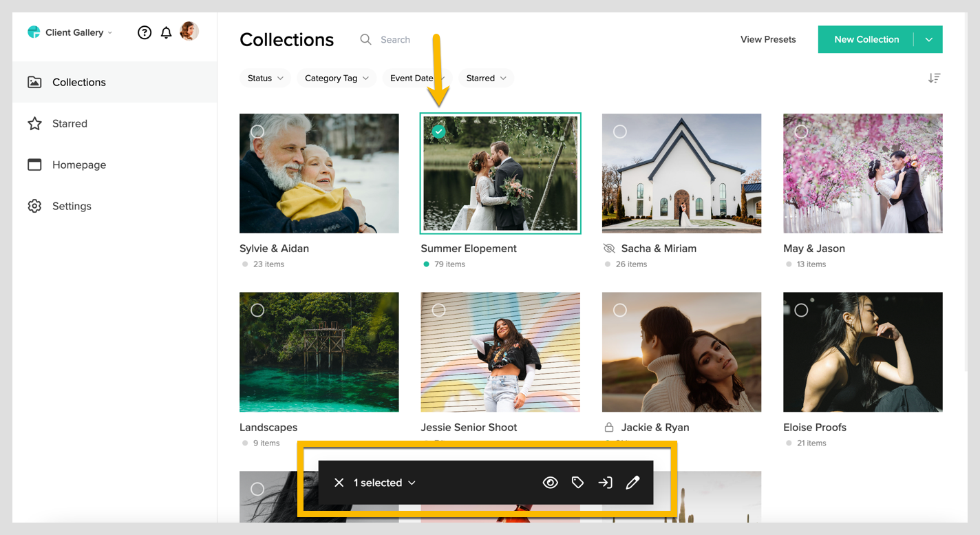The height and width of the screenshot is (535, 980).
Task: Click the 13 items label
Action: [811, 264]
